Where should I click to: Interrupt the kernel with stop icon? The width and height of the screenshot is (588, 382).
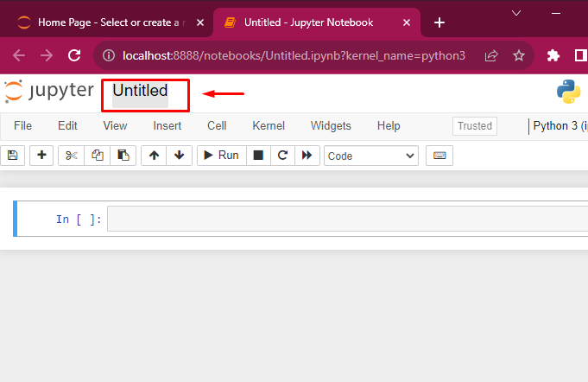pyautogui.click(x=258, y=156)
